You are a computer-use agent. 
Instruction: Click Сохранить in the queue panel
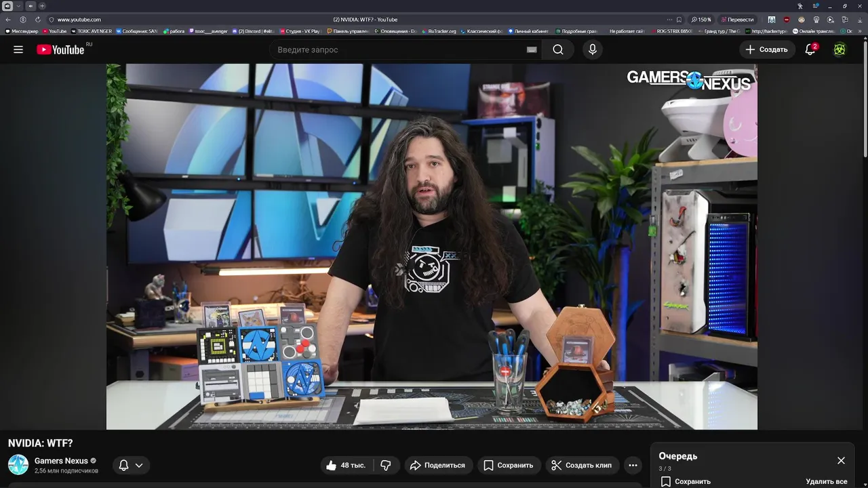coord(686,481)
